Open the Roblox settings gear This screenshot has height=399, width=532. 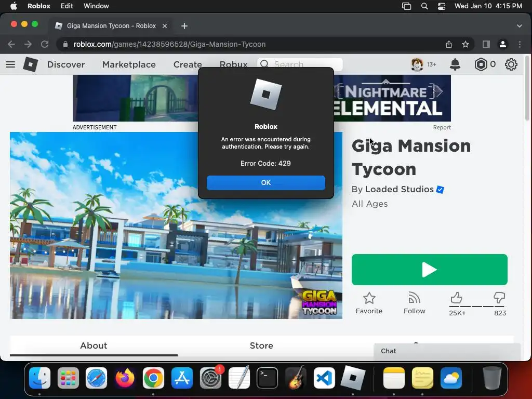pos(511,64)
